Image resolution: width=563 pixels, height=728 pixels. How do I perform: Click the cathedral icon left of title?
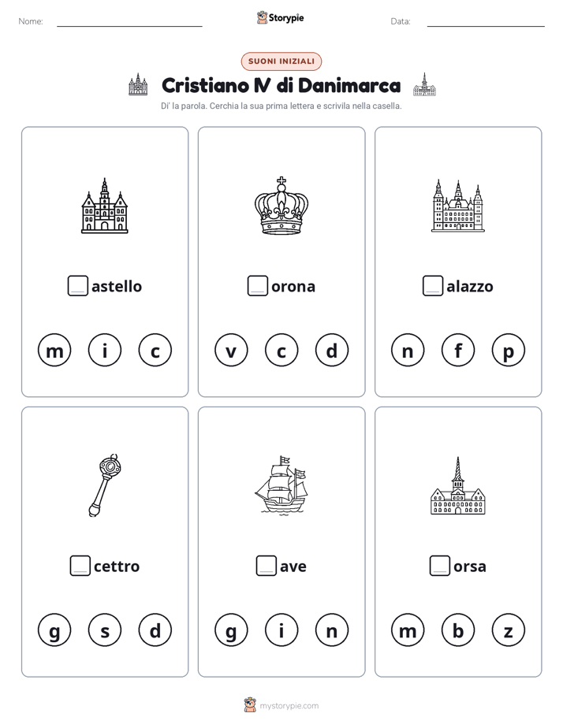point(138,84)
